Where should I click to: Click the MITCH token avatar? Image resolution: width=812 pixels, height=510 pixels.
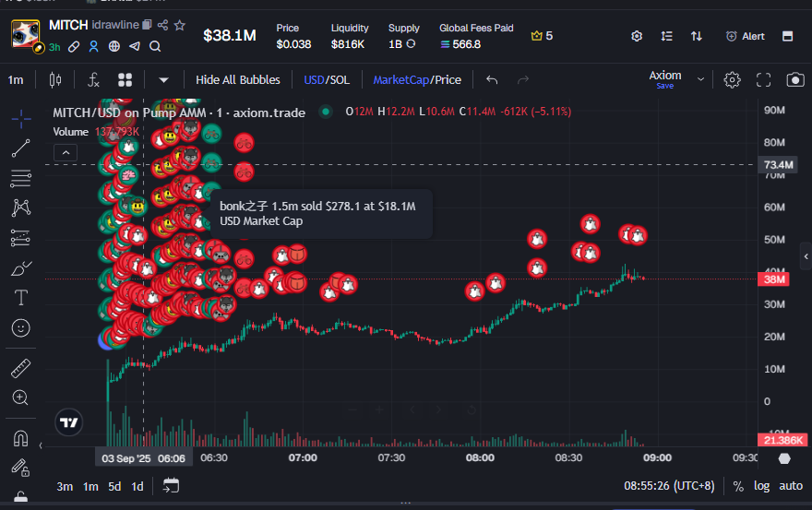[x=26, y=35]
